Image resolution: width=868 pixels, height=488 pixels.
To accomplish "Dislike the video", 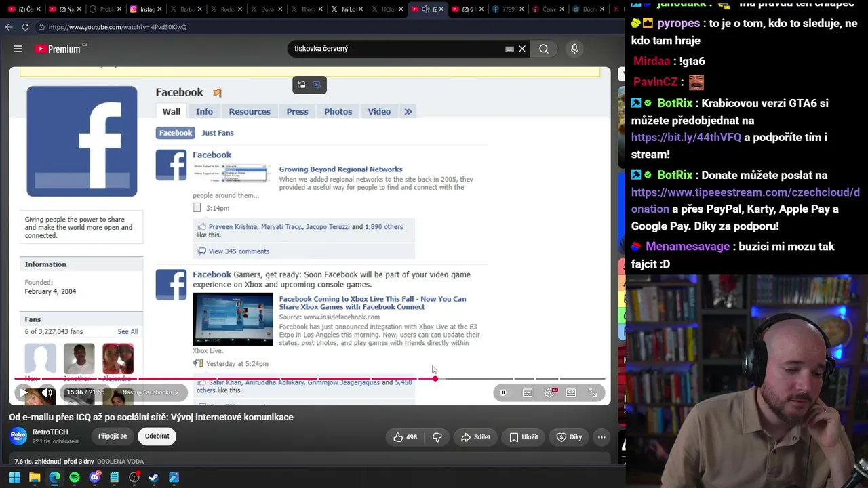I will click(x=437, y=437).
